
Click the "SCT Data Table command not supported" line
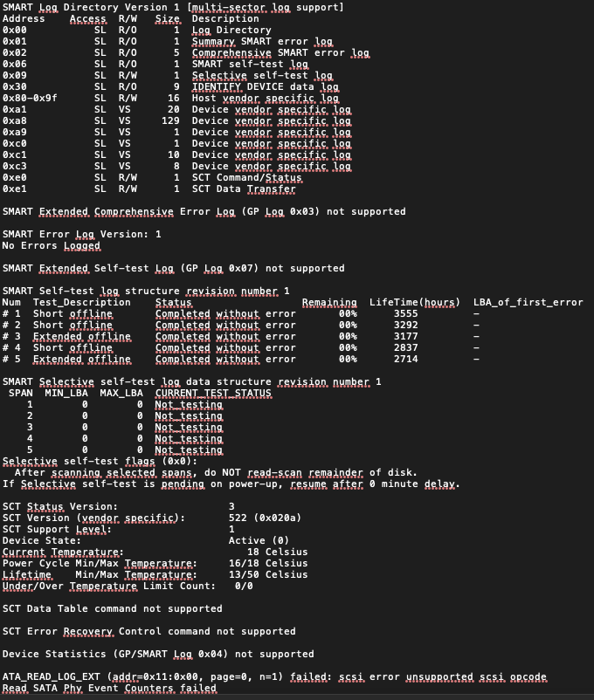(x=112, y=608)
